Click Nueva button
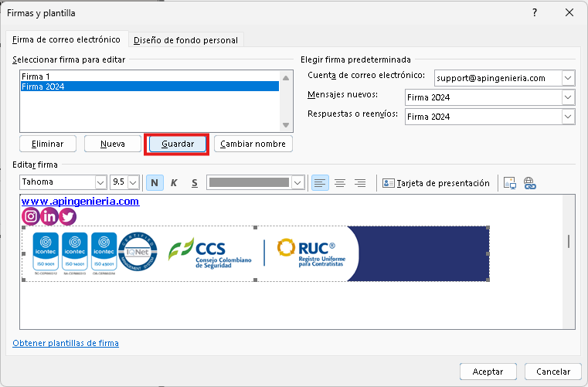 [113, 144]
